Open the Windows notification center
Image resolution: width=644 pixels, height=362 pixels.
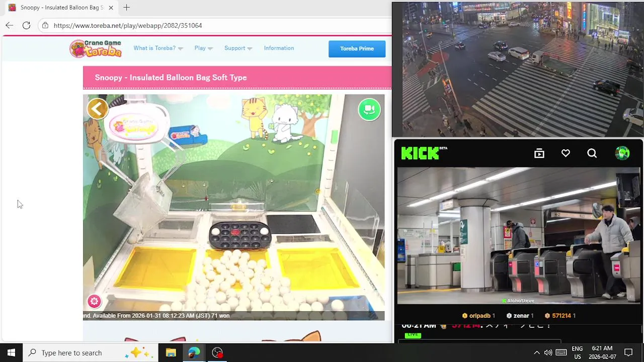(x=628, y=352)
